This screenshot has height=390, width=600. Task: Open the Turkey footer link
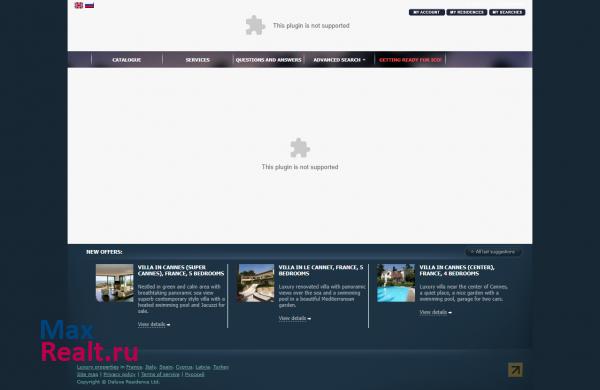(x=221, y=367)
